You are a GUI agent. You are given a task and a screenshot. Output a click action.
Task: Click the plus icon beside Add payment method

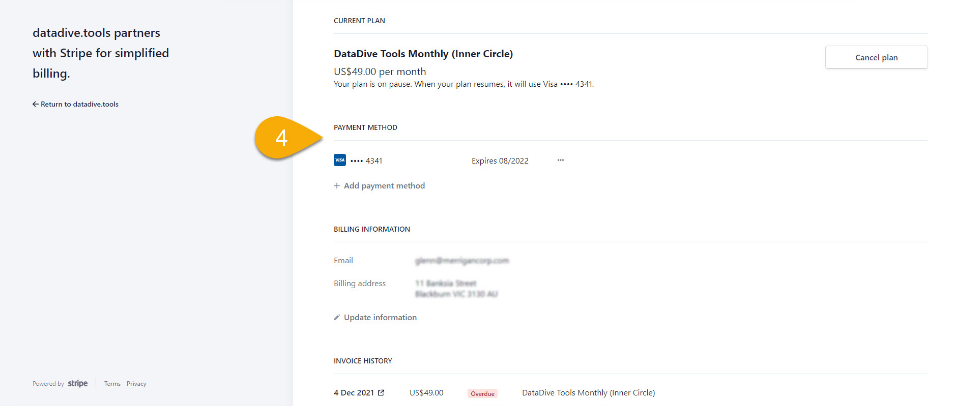[337, 186]
